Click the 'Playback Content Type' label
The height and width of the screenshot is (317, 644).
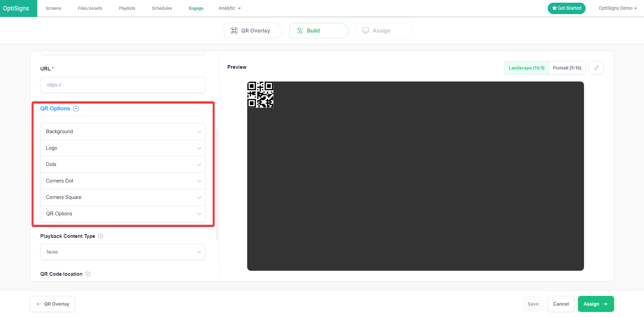point(68,236)
